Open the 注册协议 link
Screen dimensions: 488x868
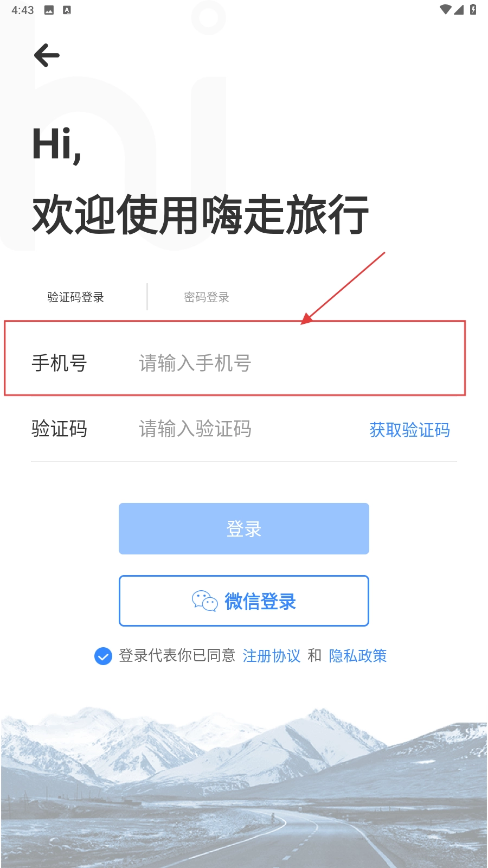tap(272, 656)
